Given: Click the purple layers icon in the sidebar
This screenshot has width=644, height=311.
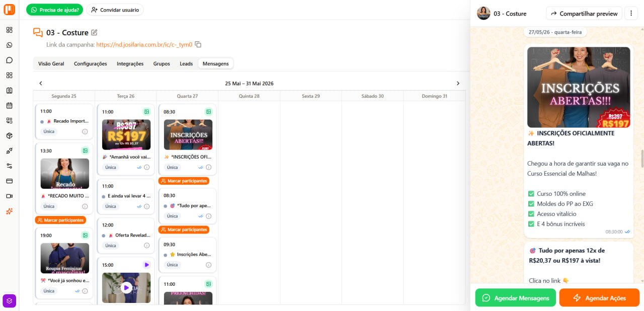Looking at the screenshot, I should coord(10,301).
